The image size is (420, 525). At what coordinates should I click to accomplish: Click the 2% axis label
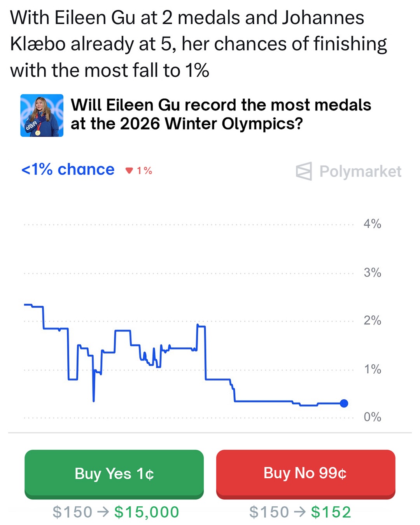[372, 320]
